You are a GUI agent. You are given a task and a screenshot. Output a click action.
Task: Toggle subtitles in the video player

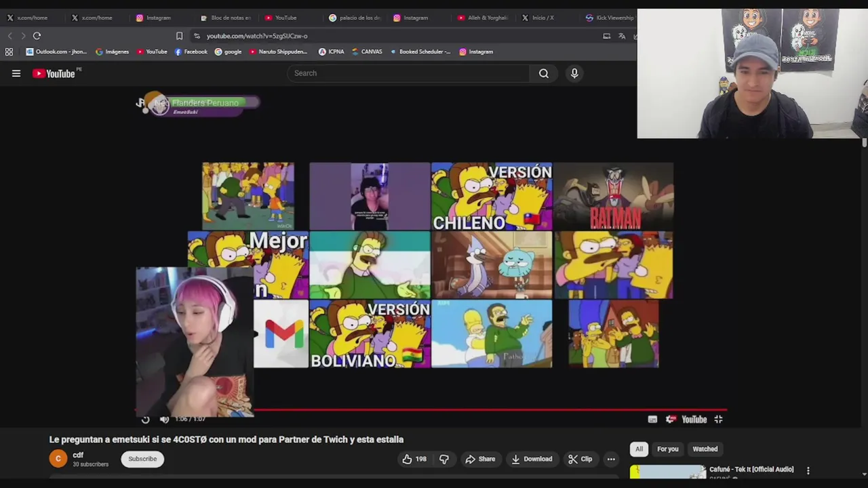652,420
